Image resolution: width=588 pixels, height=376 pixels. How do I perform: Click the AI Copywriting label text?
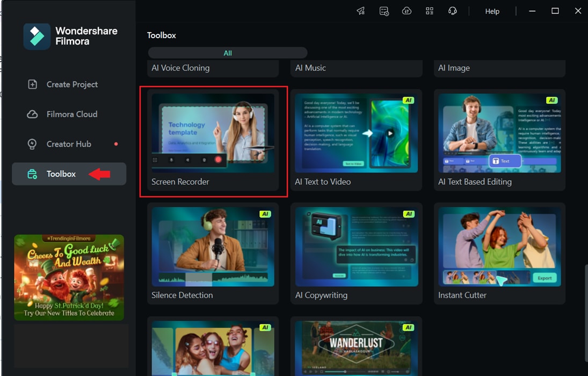pos(321,295)
